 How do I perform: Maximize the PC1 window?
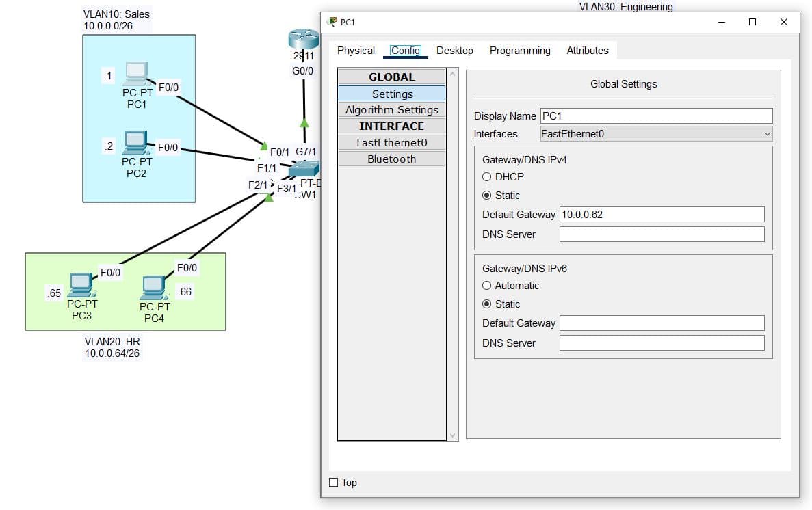tap(752, 22)
